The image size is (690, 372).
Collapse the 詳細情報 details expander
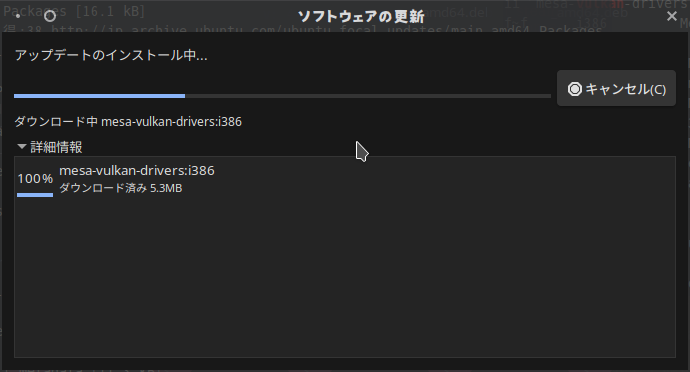tap(49, 147)
